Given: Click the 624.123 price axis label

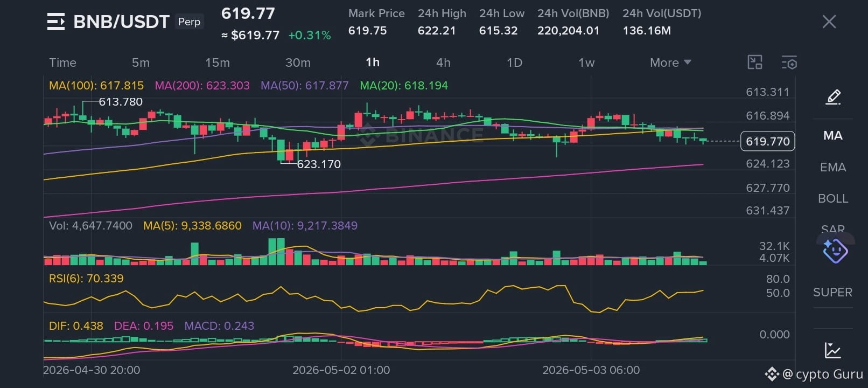Looking at the screenshot, I should coord(768,164).
